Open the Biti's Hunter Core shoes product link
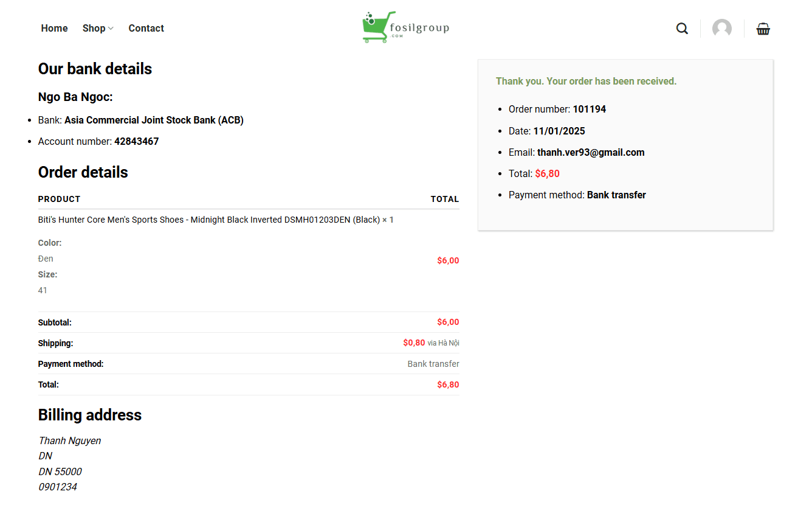812x508 pixels. pos(209,220)
